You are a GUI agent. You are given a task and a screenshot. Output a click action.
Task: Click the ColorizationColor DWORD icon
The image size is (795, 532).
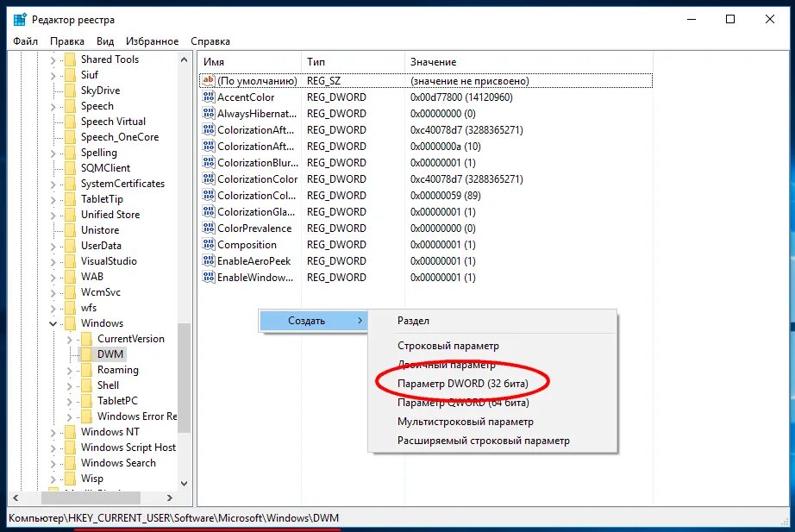[209, 178]
